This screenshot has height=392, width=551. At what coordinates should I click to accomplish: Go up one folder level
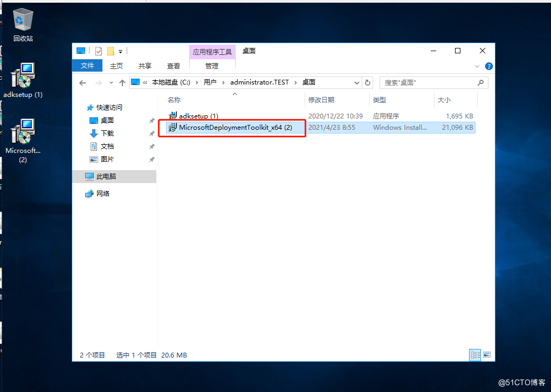click(122, 83)
